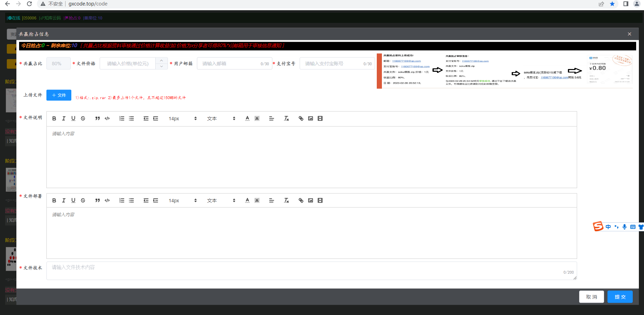Viewport: 644px width, 315px height.
Task: Clear formatting in 文件部署 editor
Action: [286, 201]
